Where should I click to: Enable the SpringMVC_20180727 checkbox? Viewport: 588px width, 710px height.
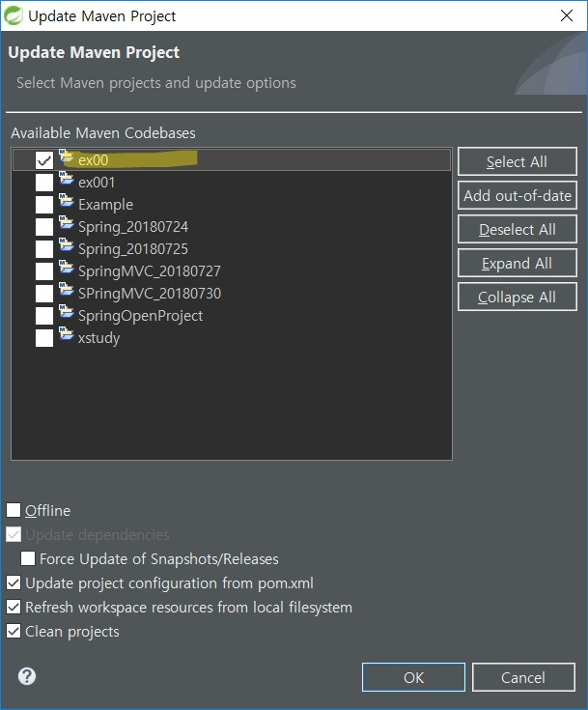(x=44, y=271)
